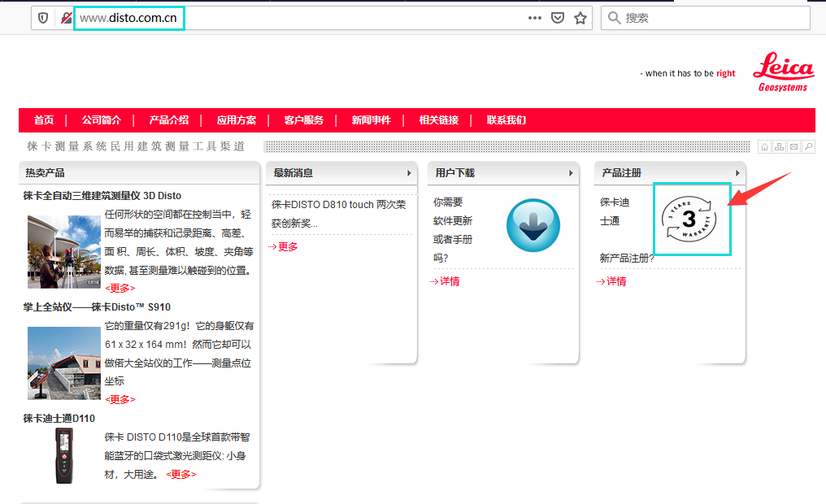The height and width of the screenshot is (504, 826).
Task: Bookmark this page with the star icon
Action: [x=580, y=18]
